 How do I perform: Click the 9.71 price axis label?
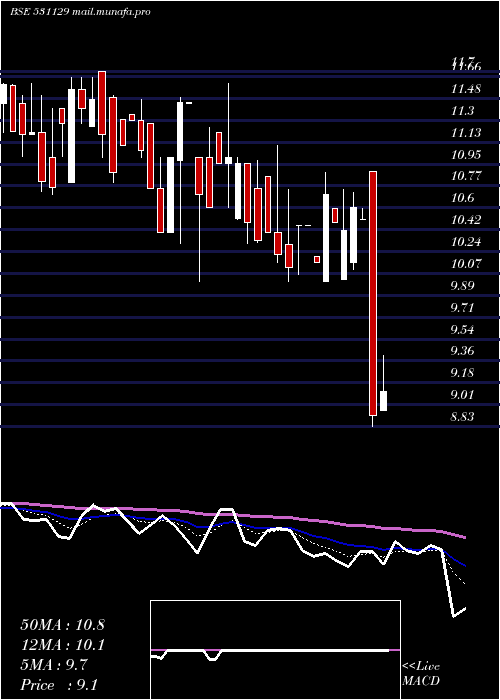click(462, 307)
